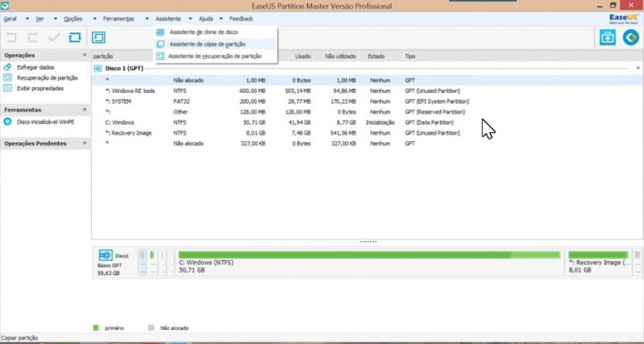This screenshot has height=344, width=644.
Task: Click the Assistente de clone de disco icon
Action: (161, 32)
